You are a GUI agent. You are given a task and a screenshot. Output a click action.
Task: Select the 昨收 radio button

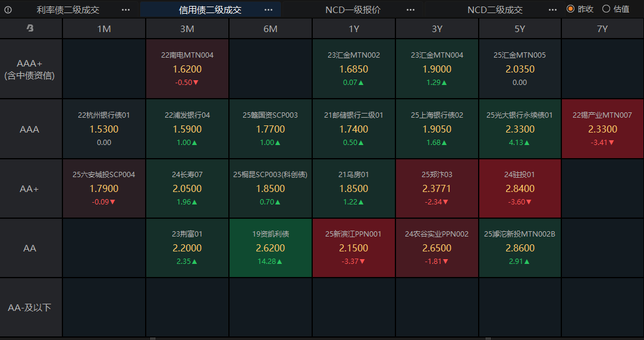click(570, 9)
